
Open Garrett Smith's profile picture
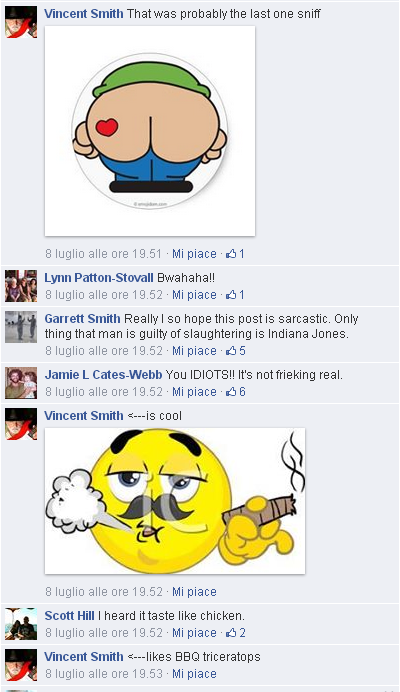point(21,327)
